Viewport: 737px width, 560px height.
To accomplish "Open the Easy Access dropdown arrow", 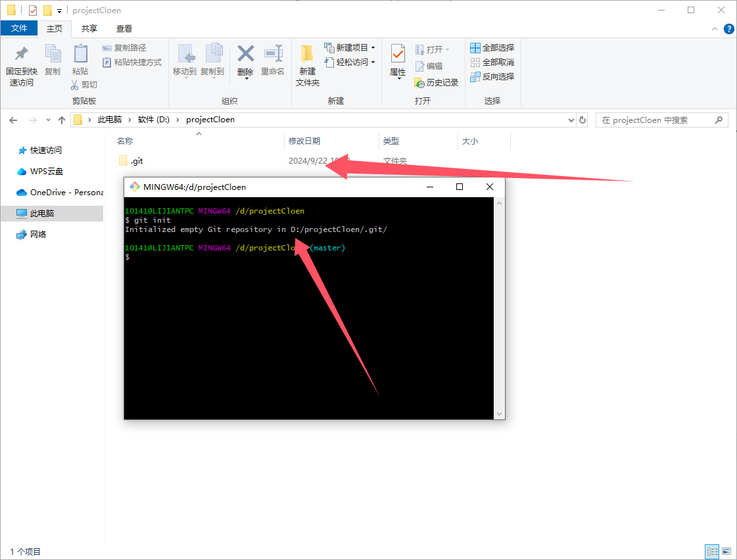I will [373, 62].
